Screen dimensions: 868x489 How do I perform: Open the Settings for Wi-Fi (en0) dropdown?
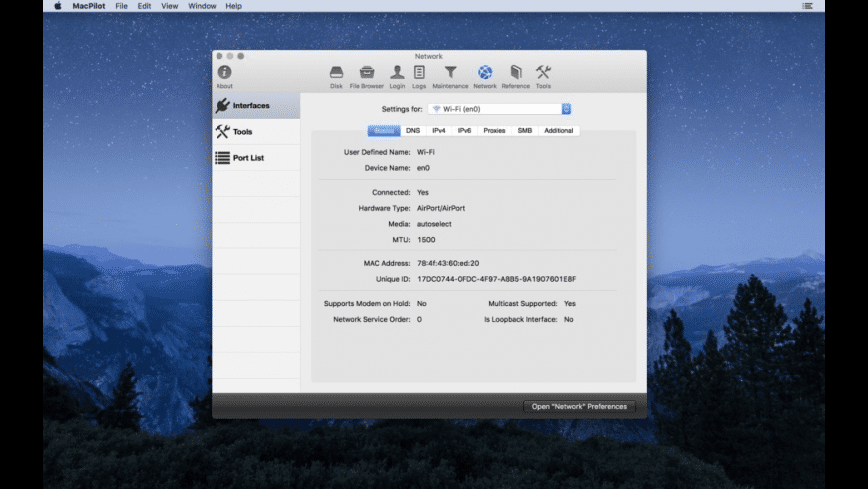(x=499, y=109)
